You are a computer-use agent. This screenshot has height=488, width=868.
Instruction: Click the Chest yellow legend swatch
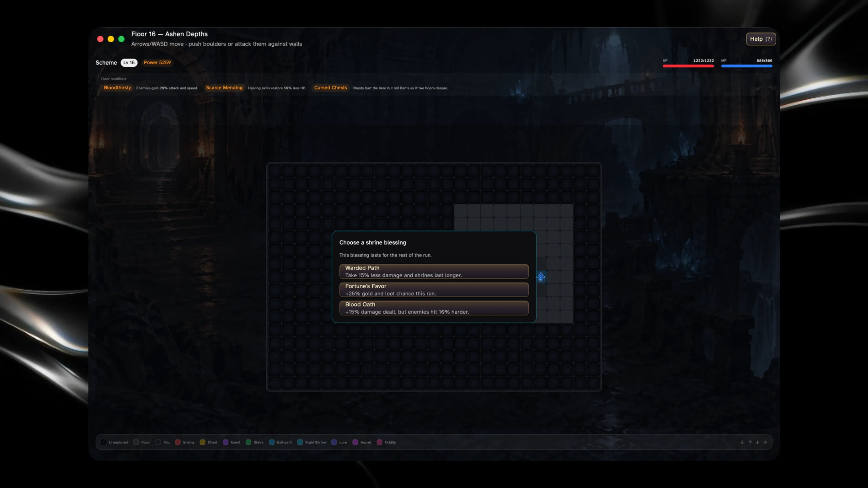(202, 442)
